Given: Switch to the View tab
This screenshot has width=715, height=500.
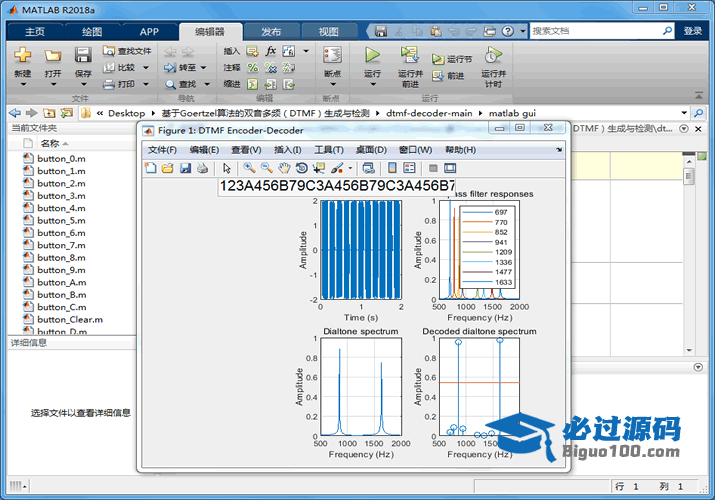Looking at the screenshot, I should coord(328,31).
